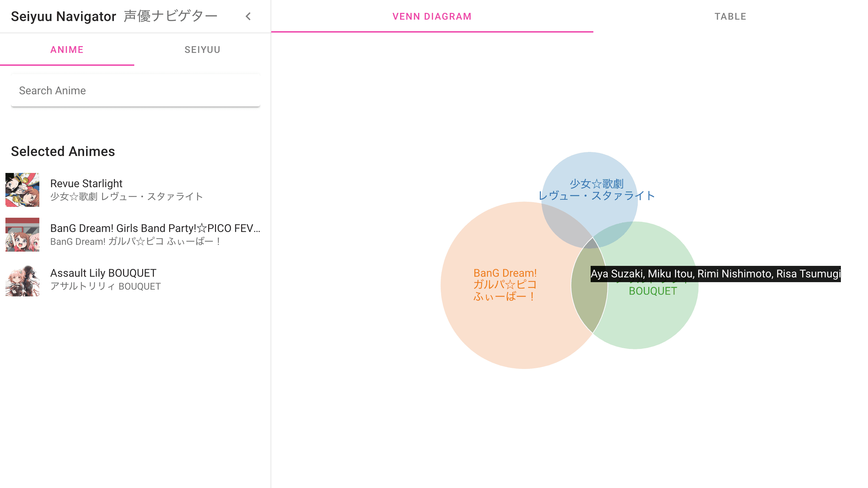Open the Venn Diagram tab
The height and width of the screenshot is (488, 868).
pyautogui.click(x=432, y=16)
